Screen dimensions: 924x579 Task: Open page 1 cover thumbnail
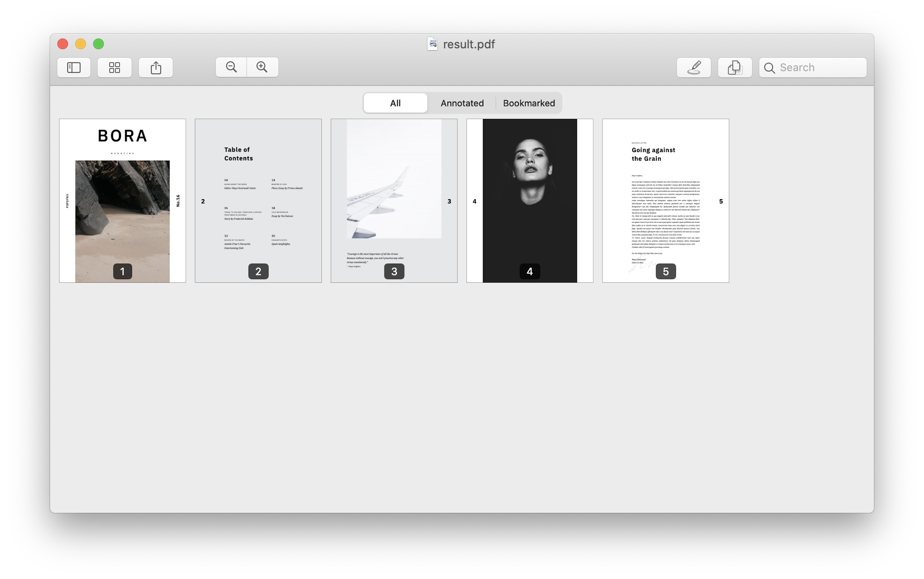click(122, 201)
